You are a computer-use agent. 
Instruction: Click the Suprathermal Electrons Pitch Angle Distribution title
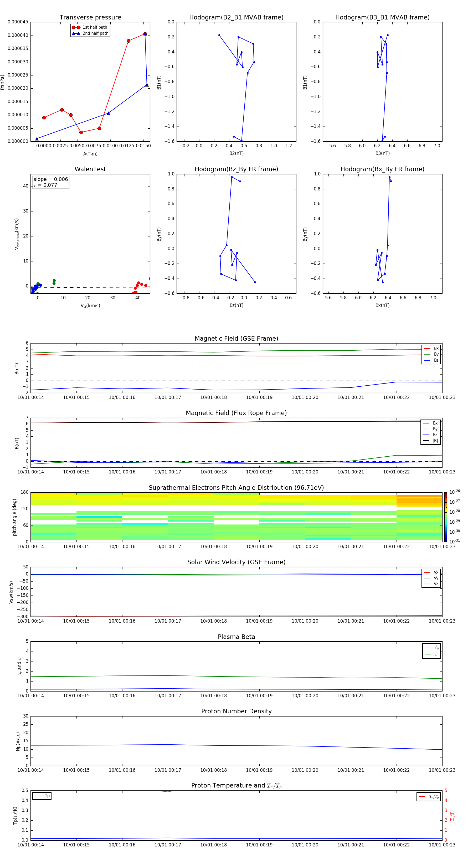click(x=236, y=488)
